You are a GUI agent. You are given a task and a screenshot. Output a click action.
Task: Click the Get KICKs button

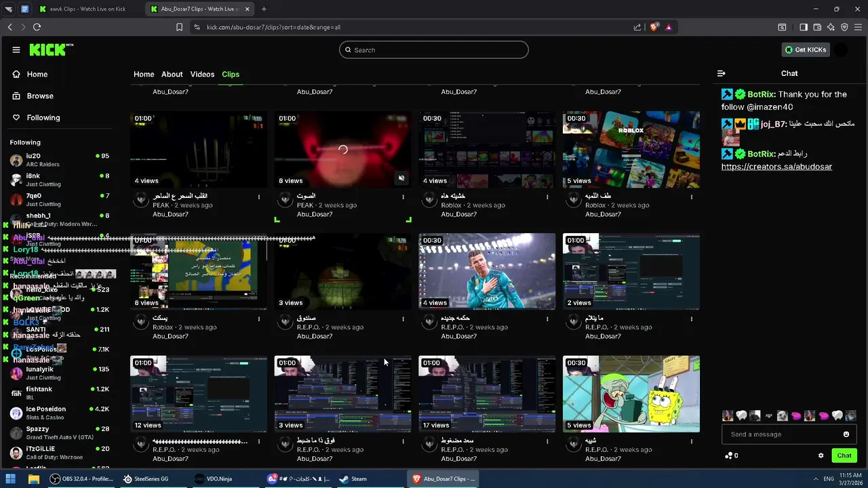click(x=806, y=49)
